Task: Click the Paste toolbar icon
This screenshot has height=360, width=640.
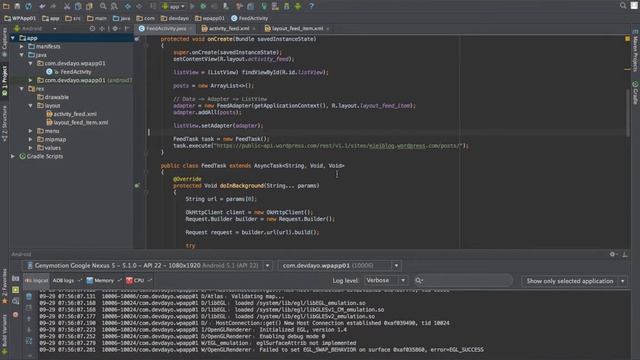Action: click(x=89, y=6)
